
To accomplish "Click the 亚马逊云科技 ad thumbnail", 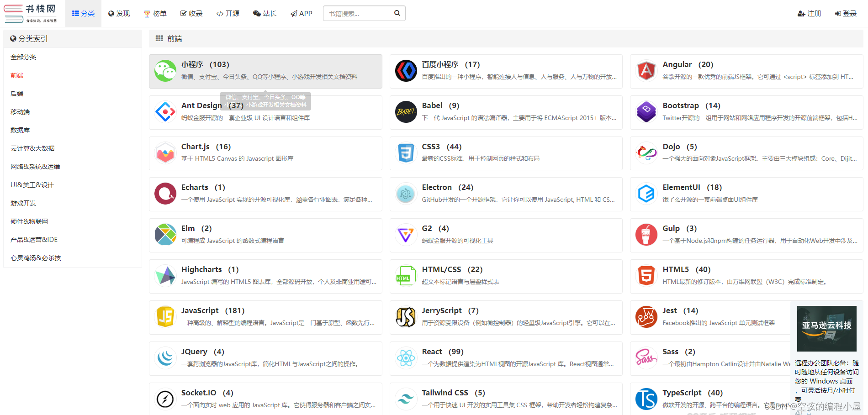I will [x=827, y=329].
